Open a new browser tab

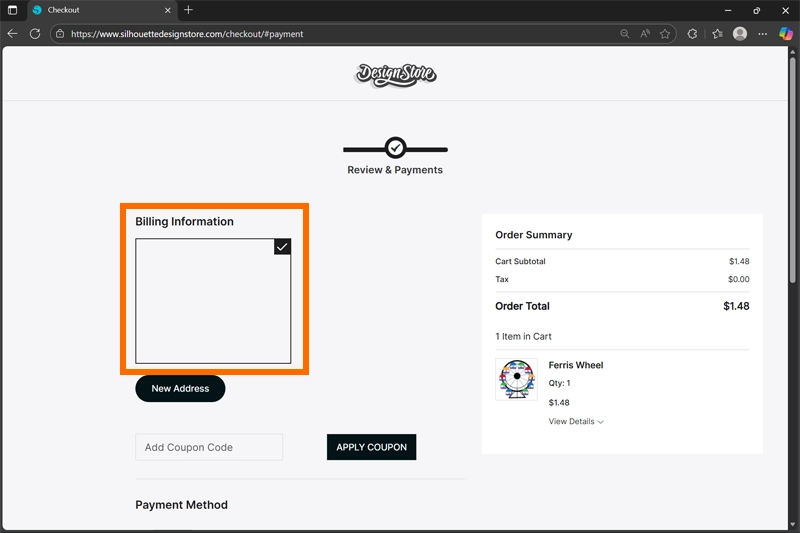[x=188, y=10]
